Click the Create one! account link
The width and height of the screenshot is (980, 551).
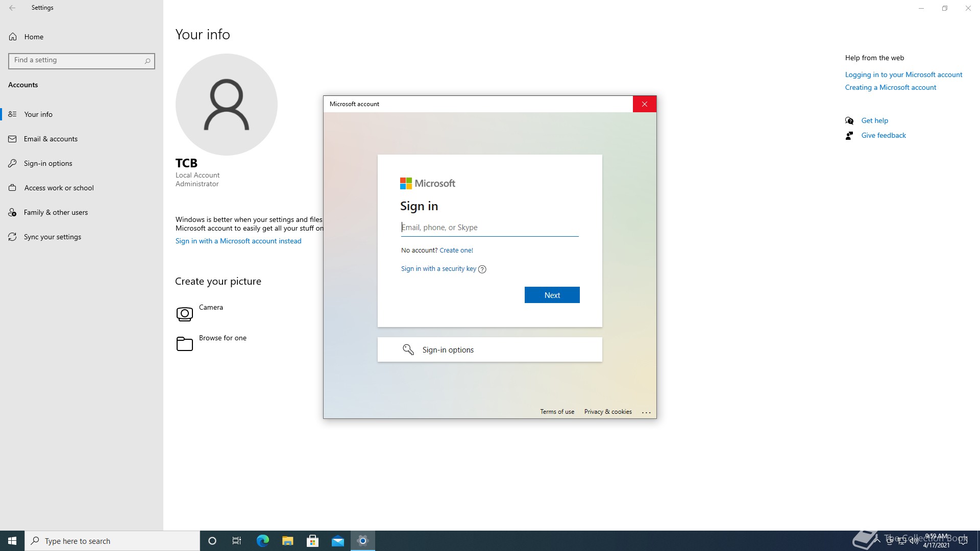point(456,250)
